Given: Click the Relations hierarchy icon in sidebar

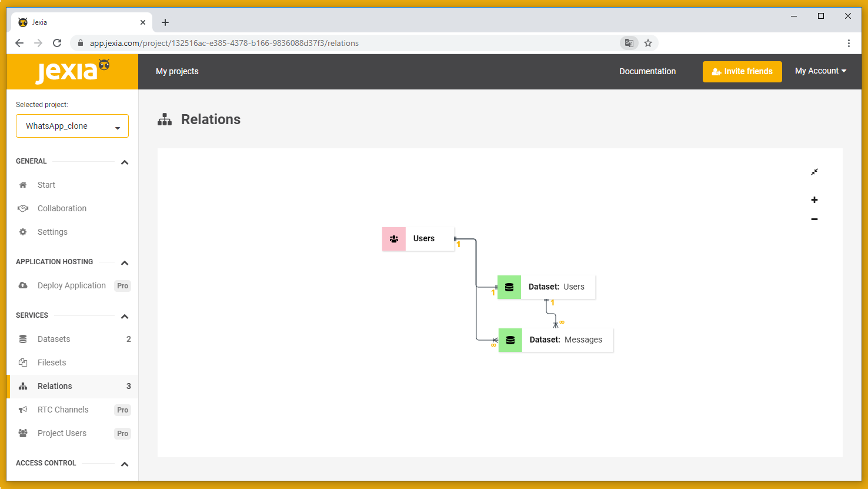Looking at the screenshot, I should (23, 386).
